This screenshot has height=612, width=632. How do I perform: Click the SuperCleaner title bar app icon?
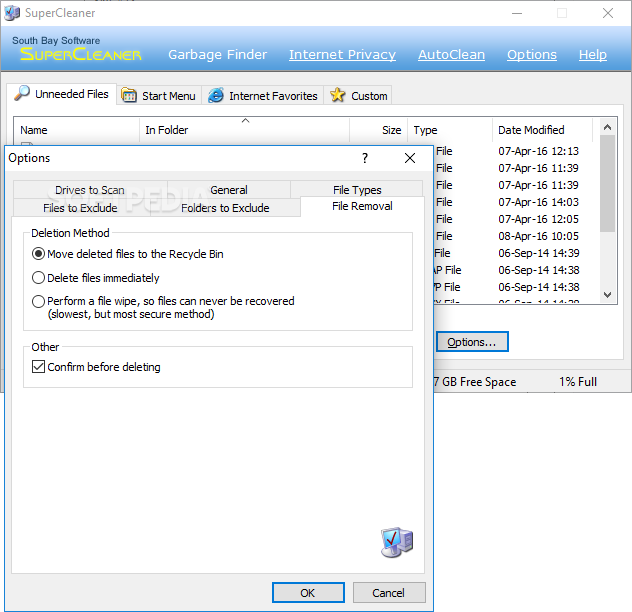(x=12, y=13)
